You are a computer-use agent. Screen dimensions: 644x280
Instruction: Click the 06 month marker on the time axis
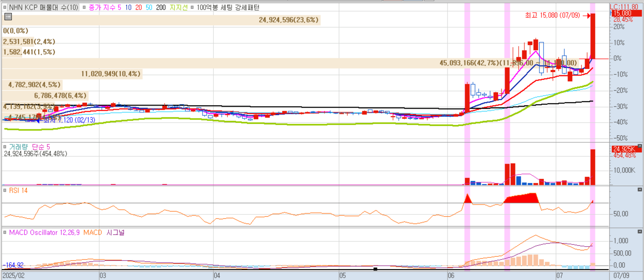451,276
